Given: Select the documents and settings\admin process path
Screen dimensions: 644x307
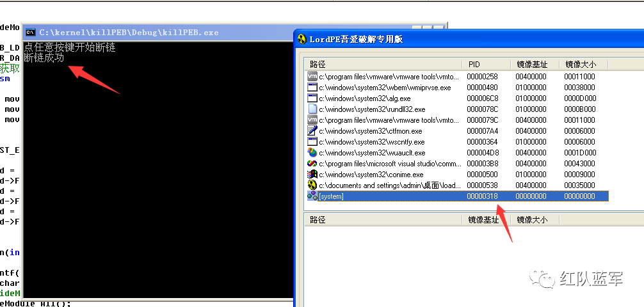Looking at the screenshot, I should pos(390,185).
